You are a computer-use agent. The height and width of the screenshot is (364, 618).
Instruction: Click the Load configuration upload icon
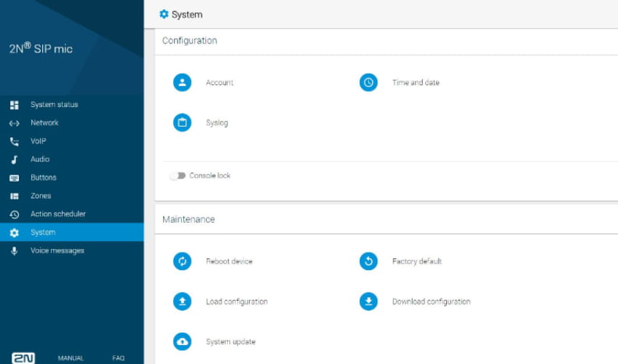[x=182, y=301]
